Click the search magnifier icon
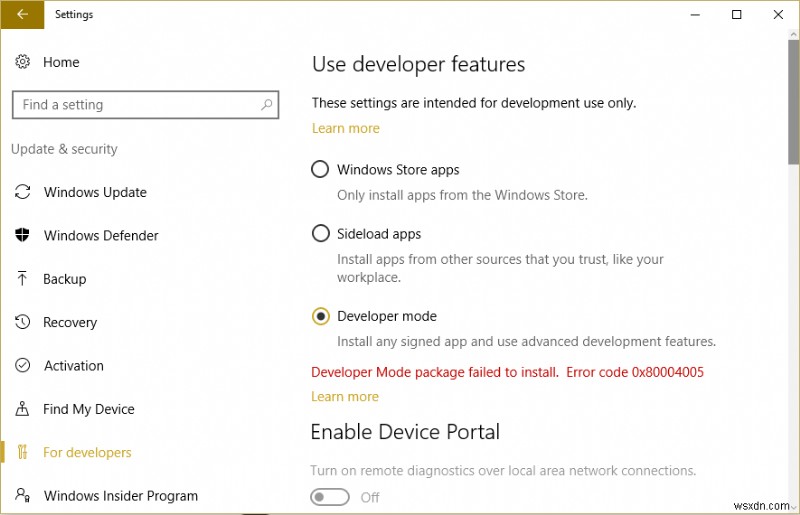The width and height of the screenshot is (800, 515). 267,105
